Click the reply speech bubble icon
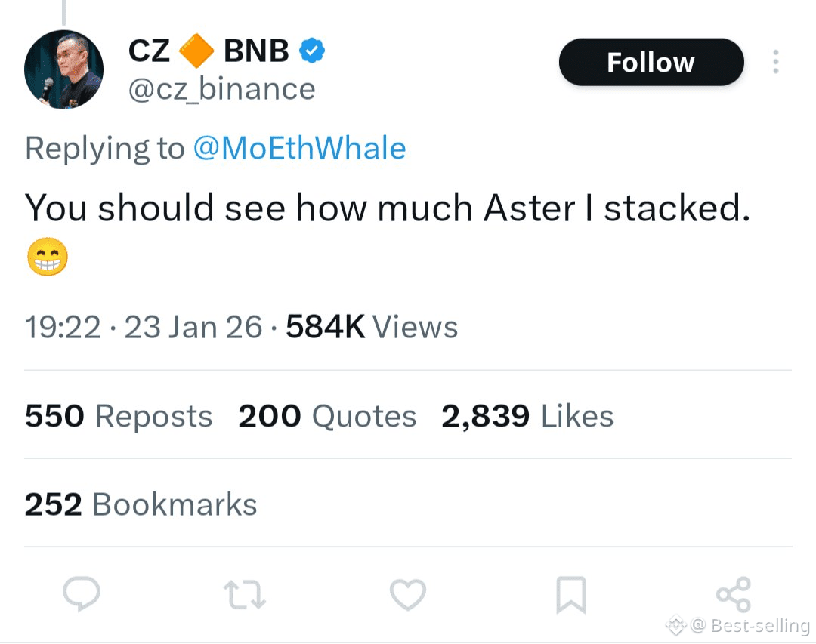The width and height of the screenshot is (816, 644). pyautogui.click(x=82, y=593)
